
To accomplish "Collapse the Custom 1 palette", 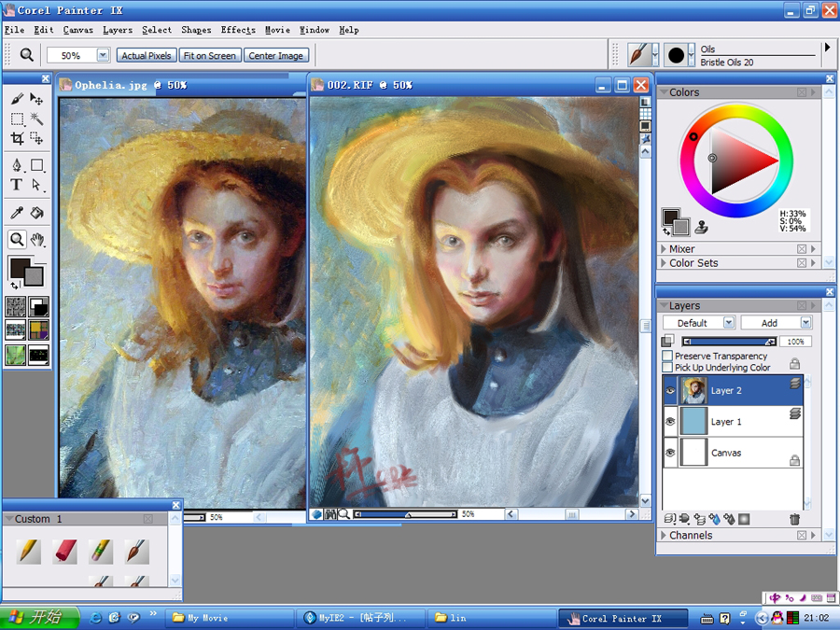I will click(x=8, y=519).
